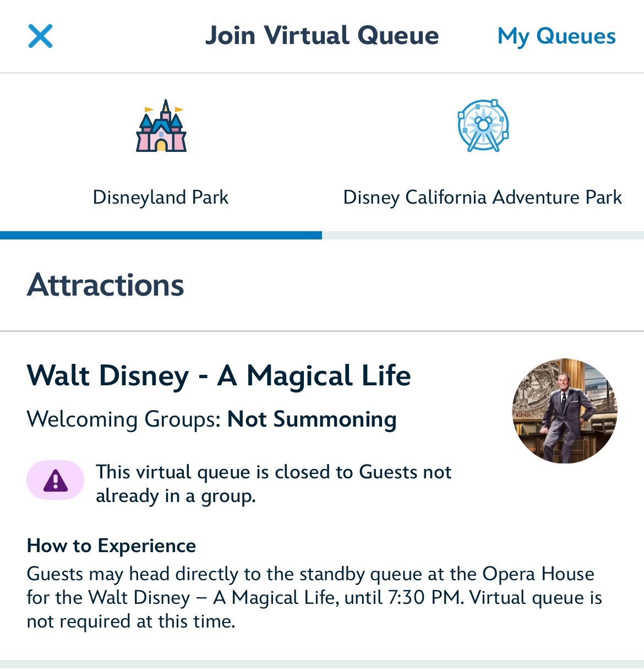
Task: Click the queue closed warning message
Action: pyautogui.click(x=273, y=483)
